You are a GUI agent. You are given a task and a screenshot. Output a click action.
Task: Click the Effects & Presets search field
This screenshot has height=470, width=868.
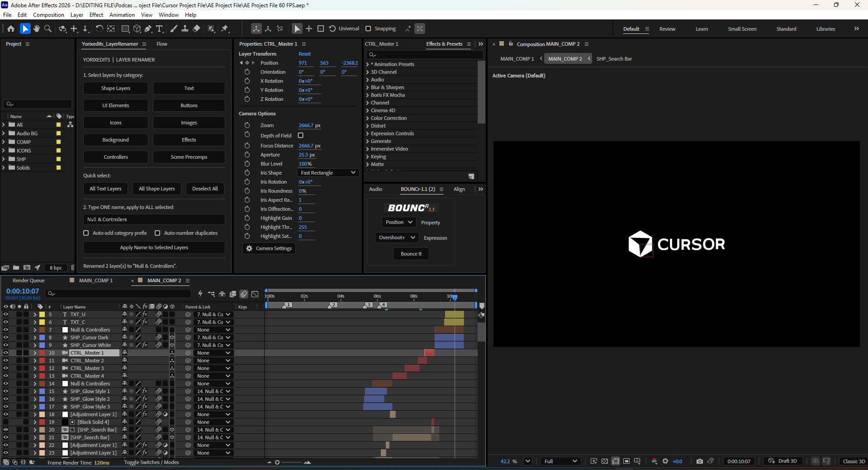(426, 55)
